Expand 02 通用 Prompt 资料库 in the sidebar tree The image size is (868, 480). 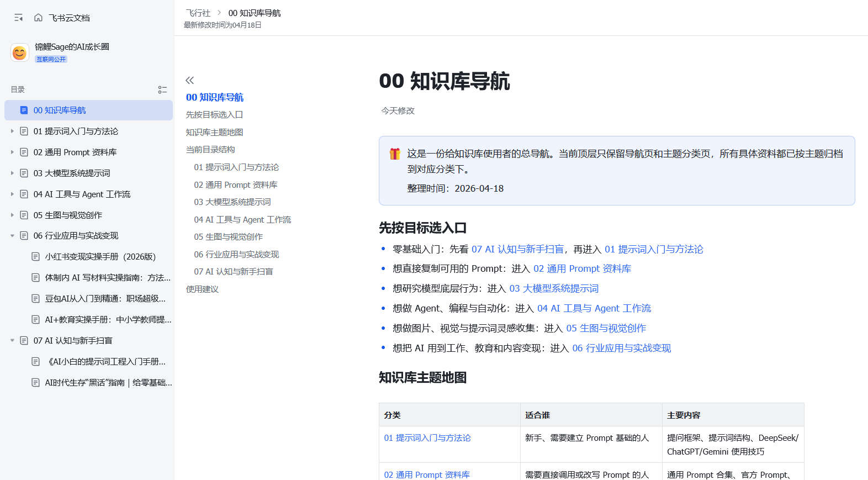(12, 152)
